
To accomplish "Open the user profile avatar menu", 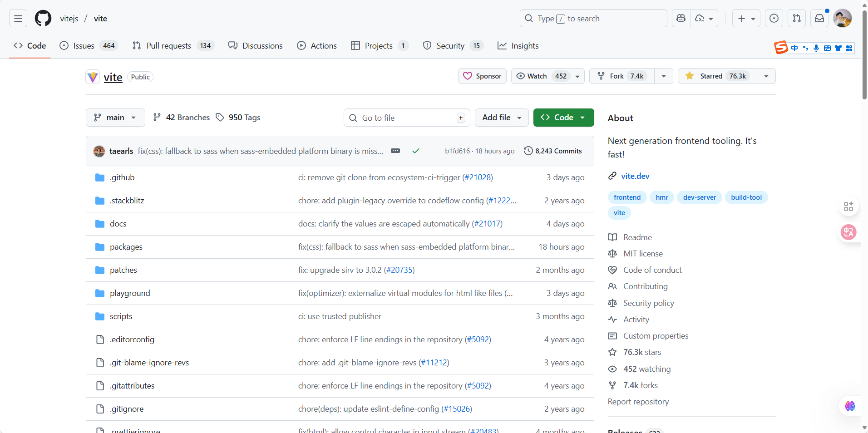I will point(843,19).
